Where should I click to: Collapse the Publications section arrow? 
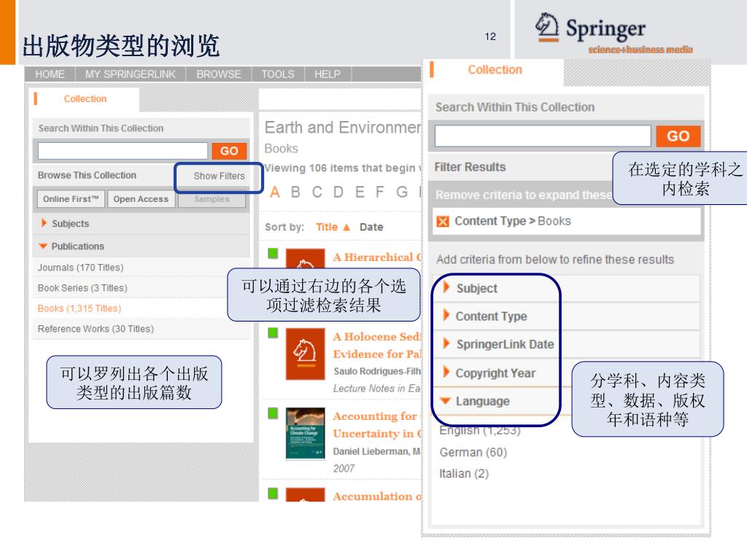(43, 246)
